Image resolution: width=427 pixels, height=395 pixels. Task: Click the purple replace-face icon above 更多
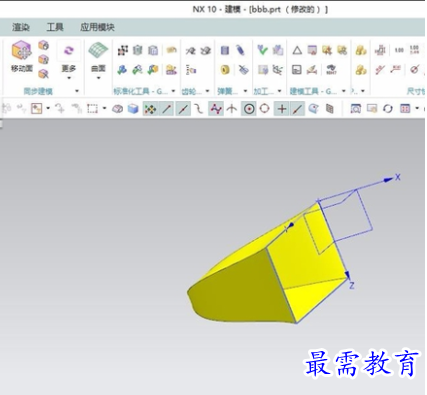tap(69, 50)
